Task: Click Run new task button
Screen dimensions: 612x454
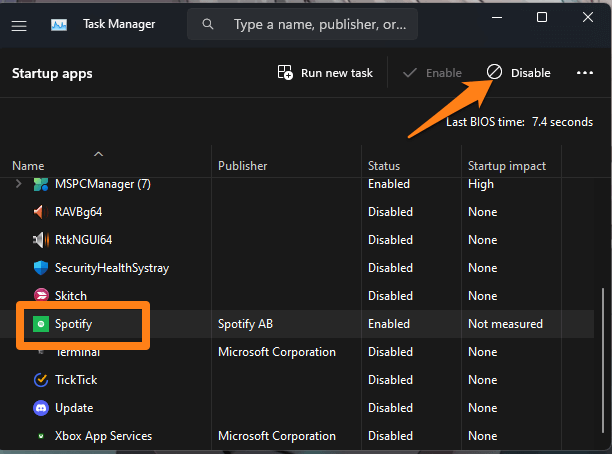Action: pyautogui.click(x=325, y=73)
